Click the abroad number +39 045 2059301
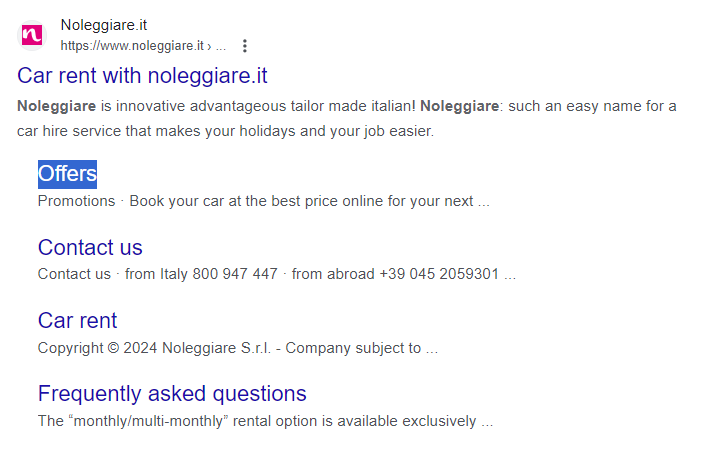This screenshot has height=453, width=707. (x=438, y=274)
